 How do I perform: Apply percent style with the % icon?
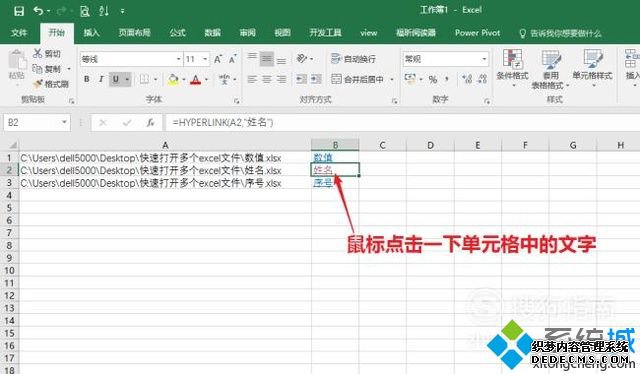433,79
